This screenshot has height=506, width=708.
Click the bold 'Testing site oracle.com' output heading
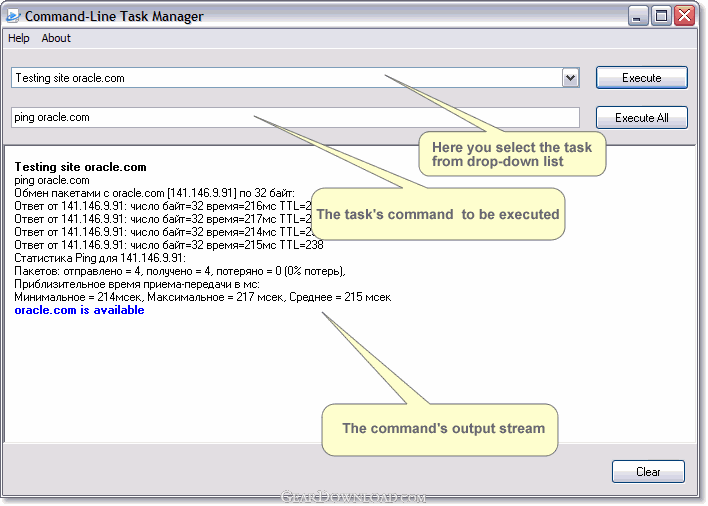(x=80, y=167)
